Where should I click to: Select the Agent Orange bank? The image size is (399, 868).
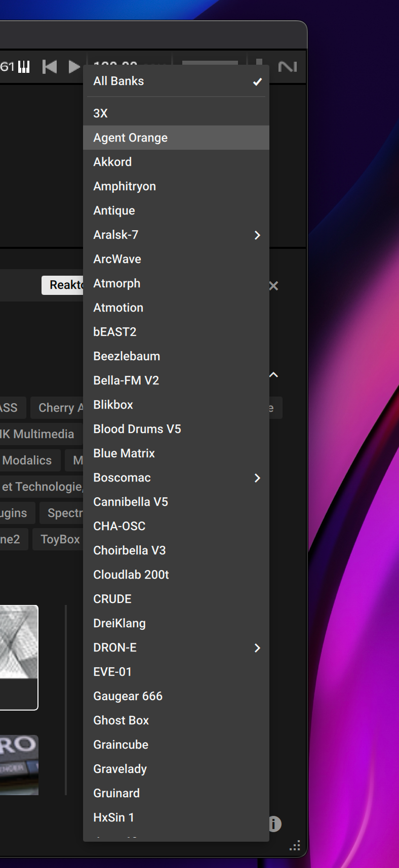[x=176, y=138]
